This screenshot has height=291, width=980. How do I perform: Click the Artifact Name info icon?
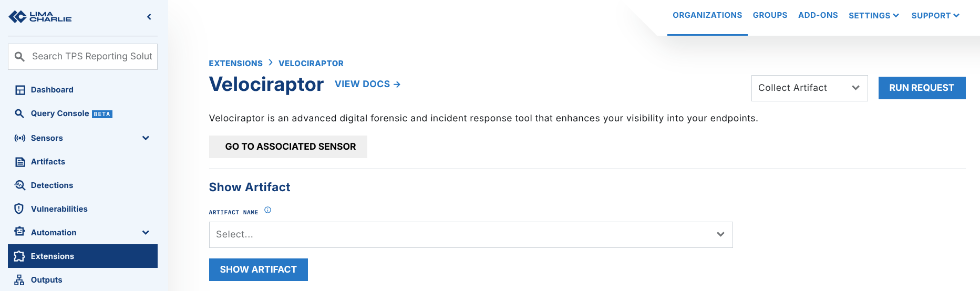point(267,210)
